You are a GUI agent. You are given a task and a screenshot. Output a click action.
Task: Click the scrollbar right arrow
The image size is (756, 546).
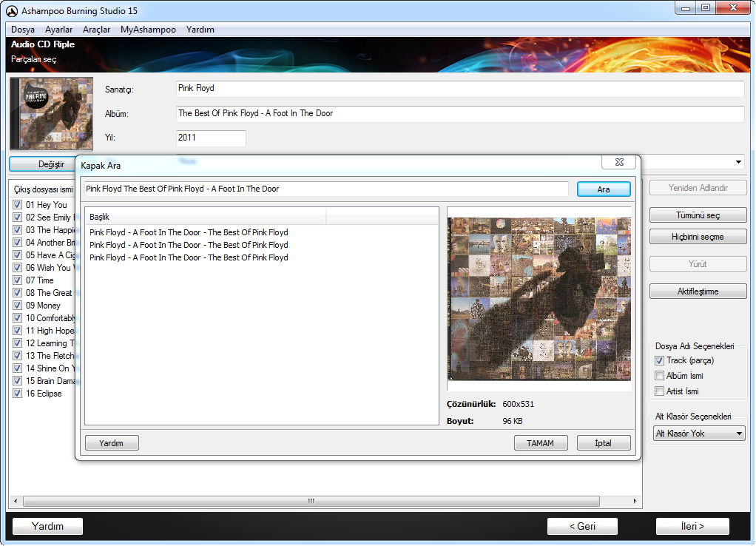635,501
